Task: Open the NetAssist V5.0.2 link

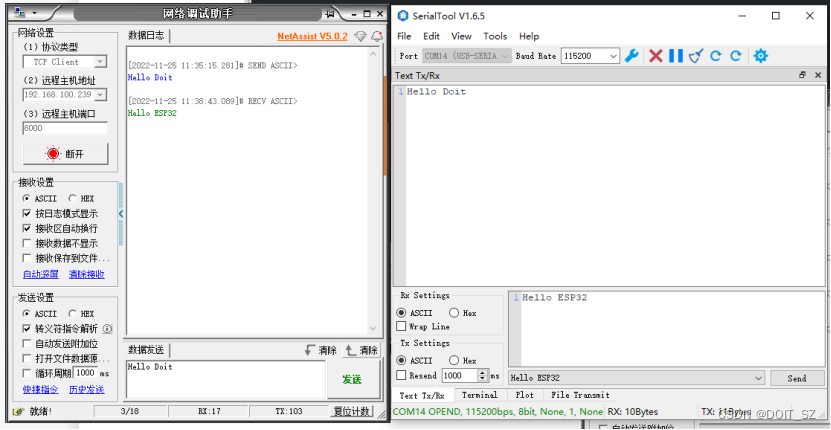Action: 313,36
